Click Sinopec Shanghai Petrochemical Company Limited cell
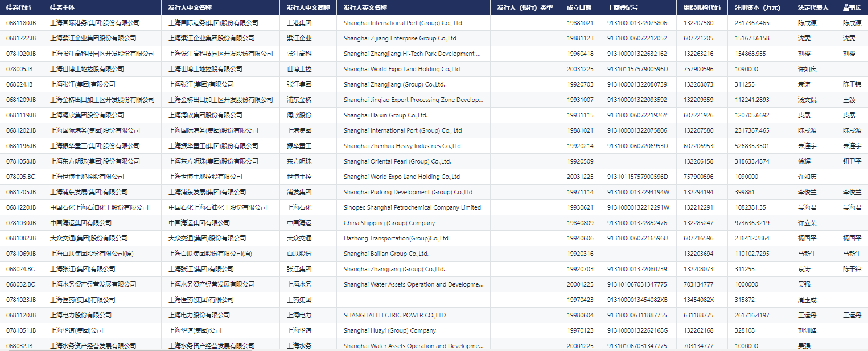The height and width of the screenshot is (351, 868). (x=413, y=207)
